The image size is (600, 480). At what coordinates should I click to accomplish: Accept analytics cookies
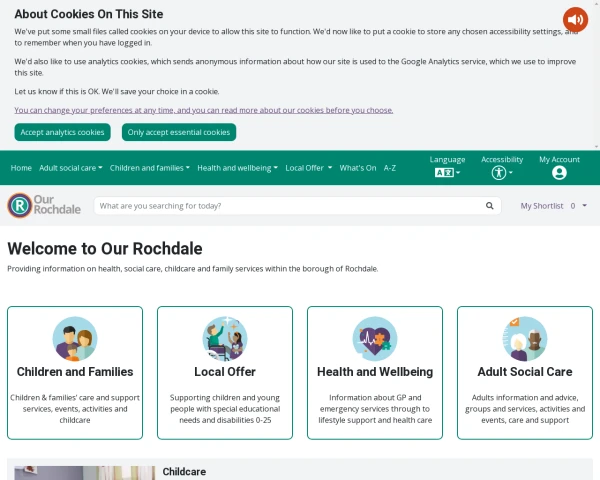(62, 132)
